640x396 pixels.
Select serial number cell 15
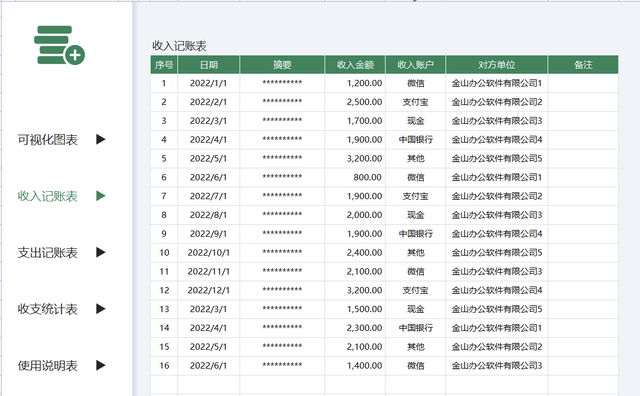164,347
